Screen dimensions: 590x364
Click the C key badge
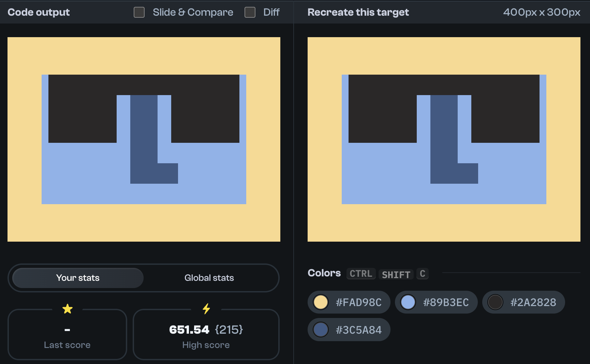[422, 274]
